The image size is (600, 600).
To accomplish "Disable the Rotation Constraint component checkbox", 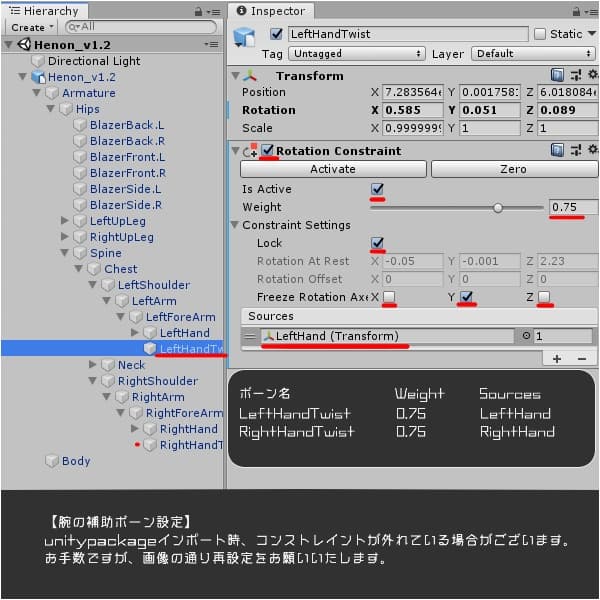I will pos(267,150).
